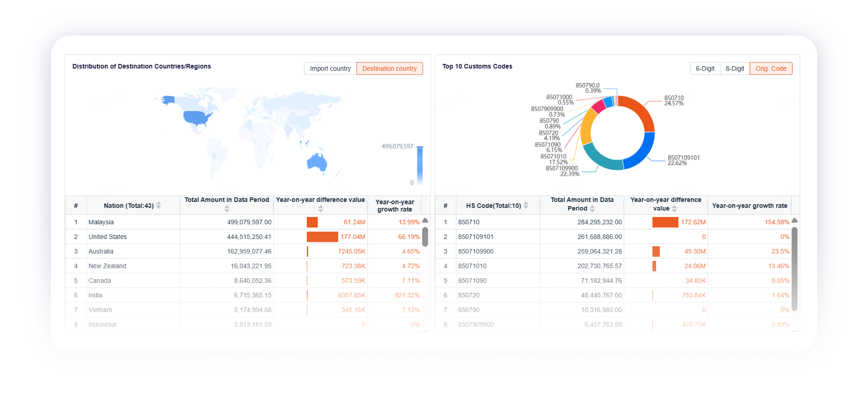Click the 177.04M difference bar
This screenshot has height=394, width=868.
tap(322, 237)
